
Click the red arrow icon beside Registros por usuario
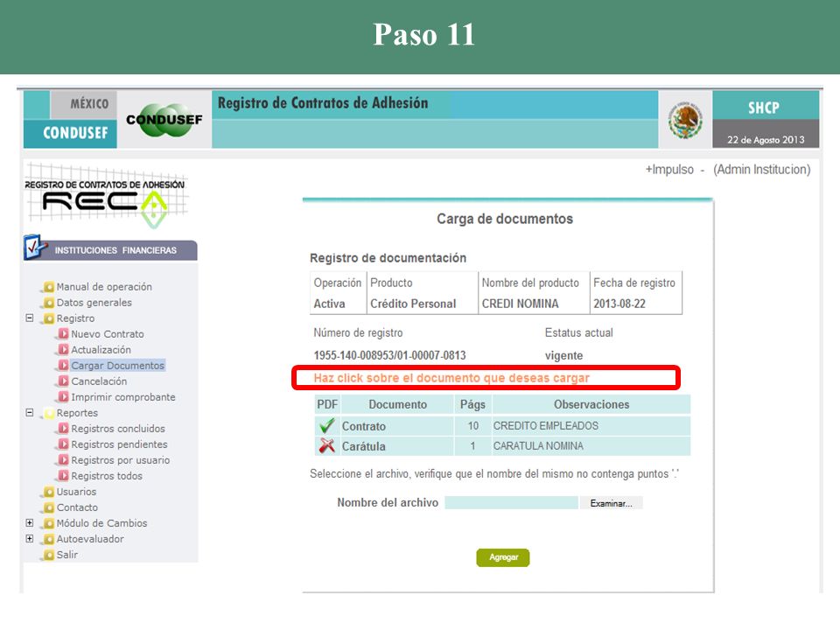pos(63,460)
